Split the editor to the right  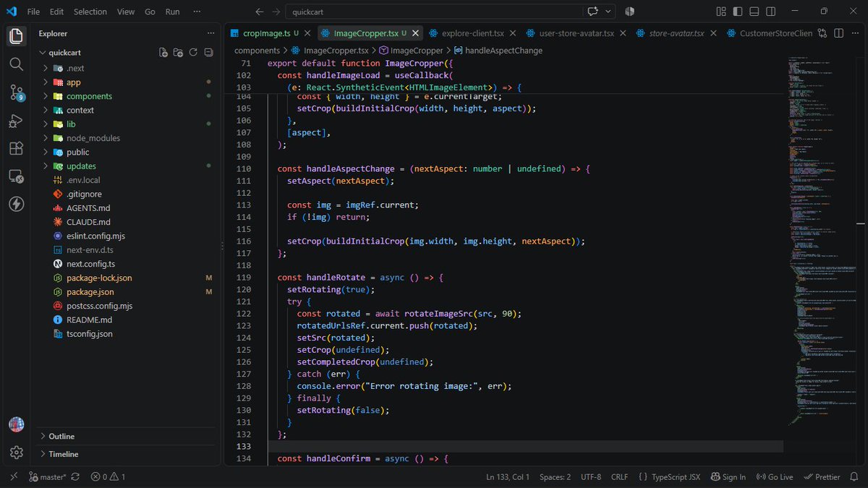point(839,33)
